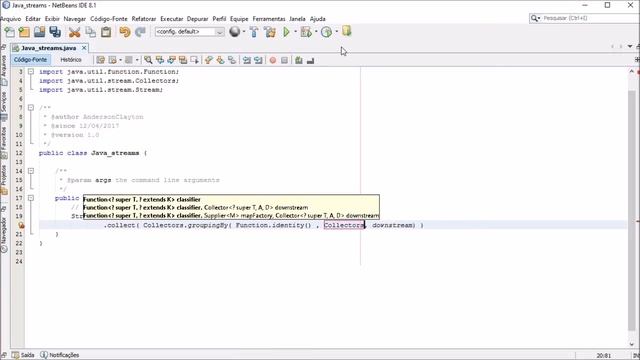640x360 pixels.
Task: Click the Find Selection magnifier icon
Action: 148,60
